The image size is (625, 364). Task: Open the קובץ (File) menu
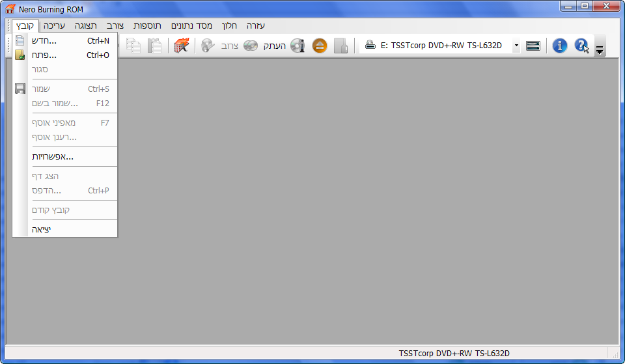(25, 25)
